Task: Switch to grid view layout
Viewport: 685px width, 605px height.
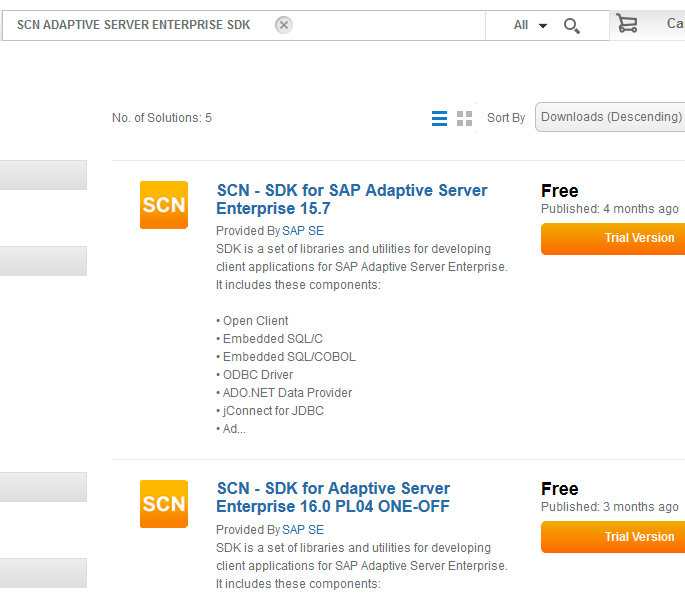Action: tap(464, 118)
